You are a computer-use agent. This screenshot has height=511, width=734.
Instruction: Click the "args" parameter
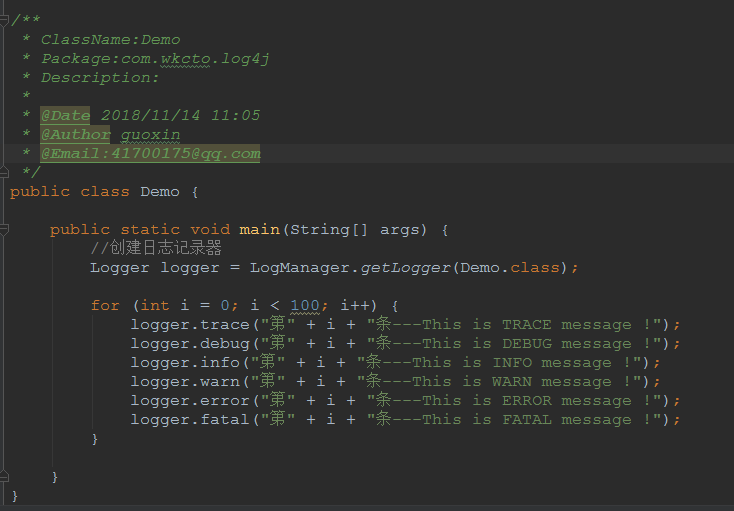click(400, 230)
